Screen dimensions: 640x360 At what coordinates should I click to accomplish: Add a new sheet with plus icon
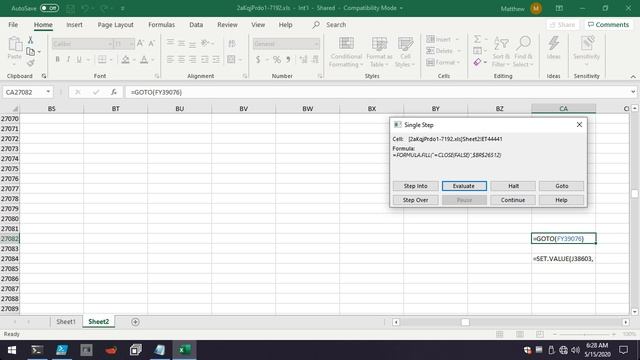pos(136,322)
